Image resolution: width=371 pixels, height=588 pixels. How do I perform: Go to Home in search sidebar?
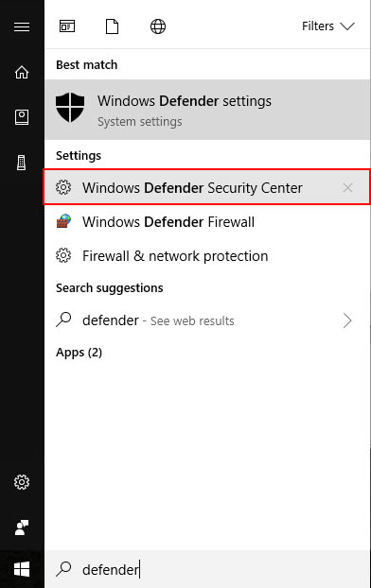[x=22, y=72]
